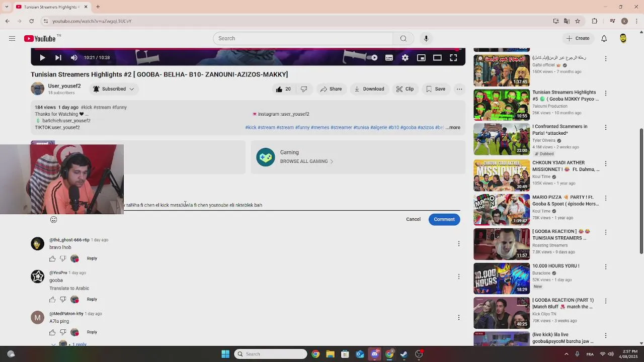Image resolution: width=644 pixels, height=362 pixels.
Task: Expand the 1 reply thread
Action: coord(70,344)
